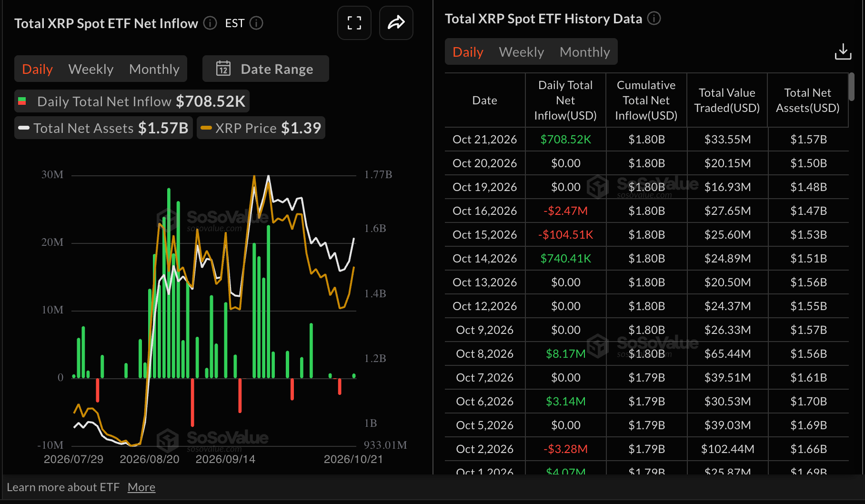The height and width of the screenshot is (504, 865).
Task: Click the Oct 8,2026 date cell
Action: 485,353
